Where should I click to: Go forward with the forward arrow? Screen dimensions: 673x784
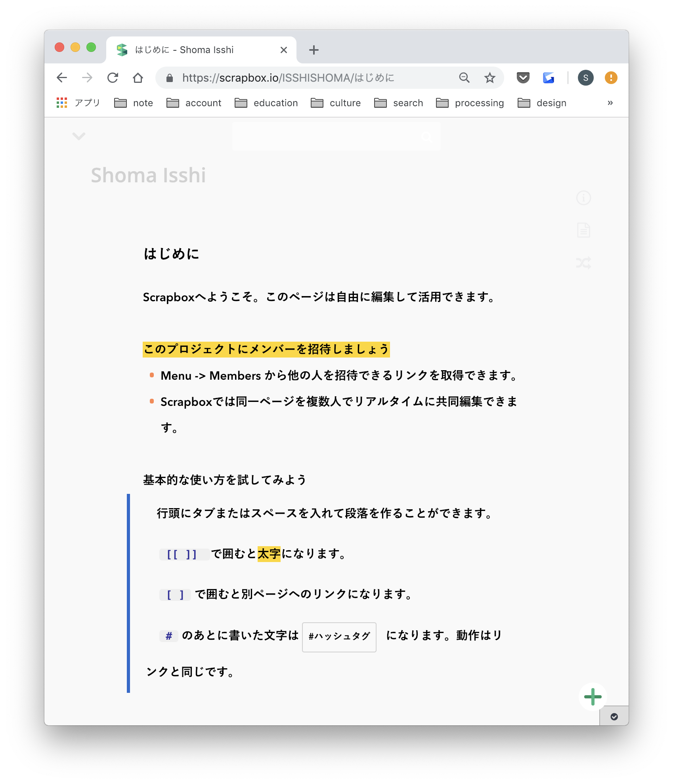point(87,78)
